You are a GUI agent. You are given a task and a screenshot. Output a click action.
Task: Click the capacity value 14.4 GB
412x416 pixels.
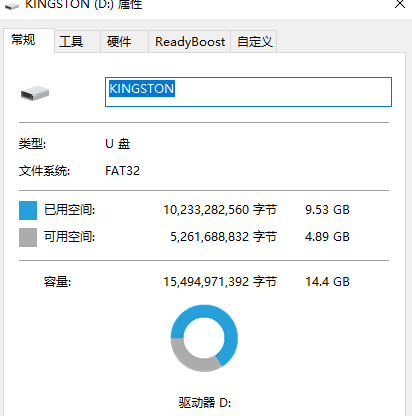click(328, 282)
